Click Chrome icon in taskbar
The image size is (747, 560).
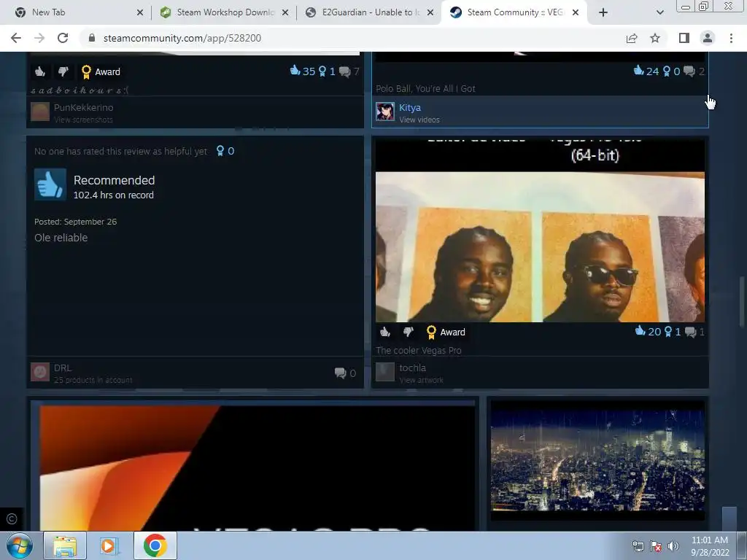pos(155,545)
